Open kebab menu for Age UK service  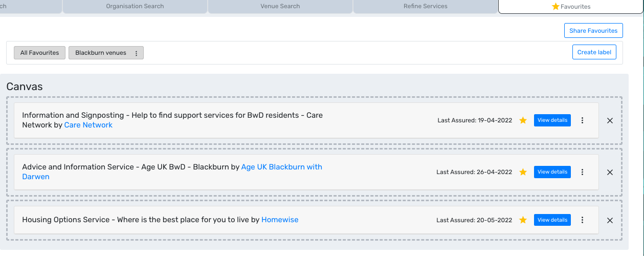click(x=582, y=172)
